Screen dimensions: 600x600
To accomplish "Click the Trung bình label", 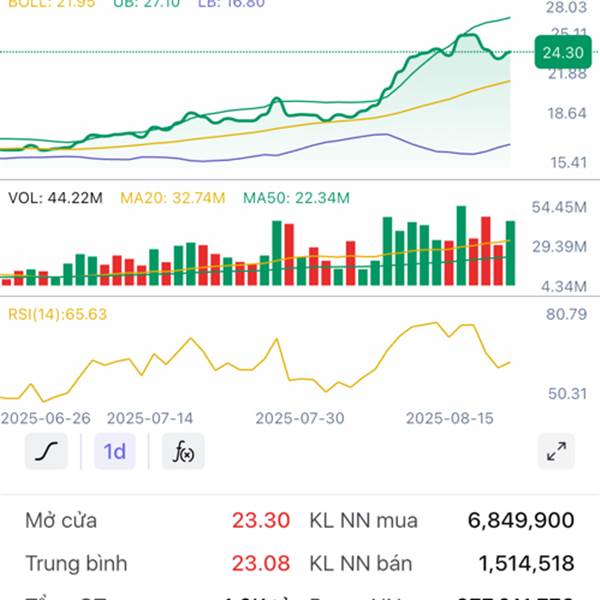I will (76, 563).
